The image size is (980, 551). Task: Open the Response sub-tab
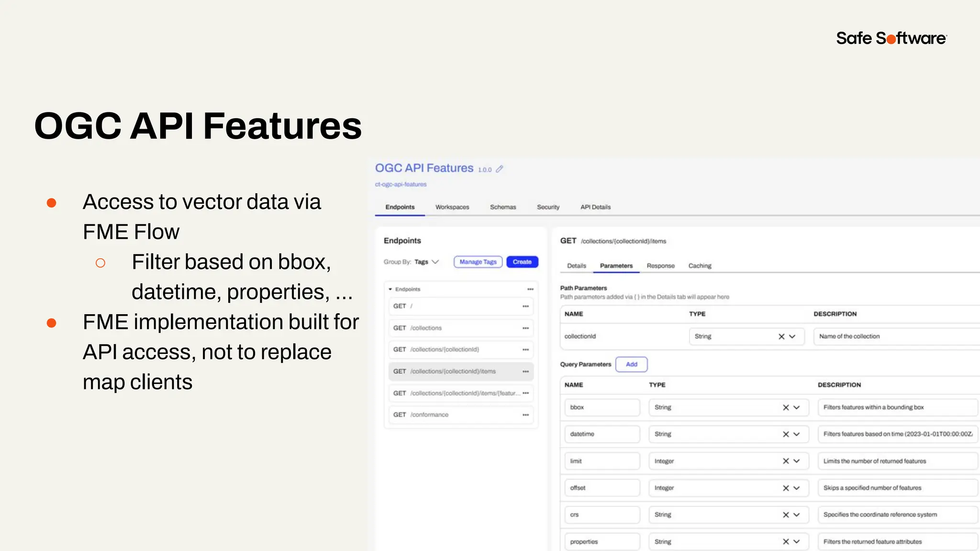coord(660,266)
